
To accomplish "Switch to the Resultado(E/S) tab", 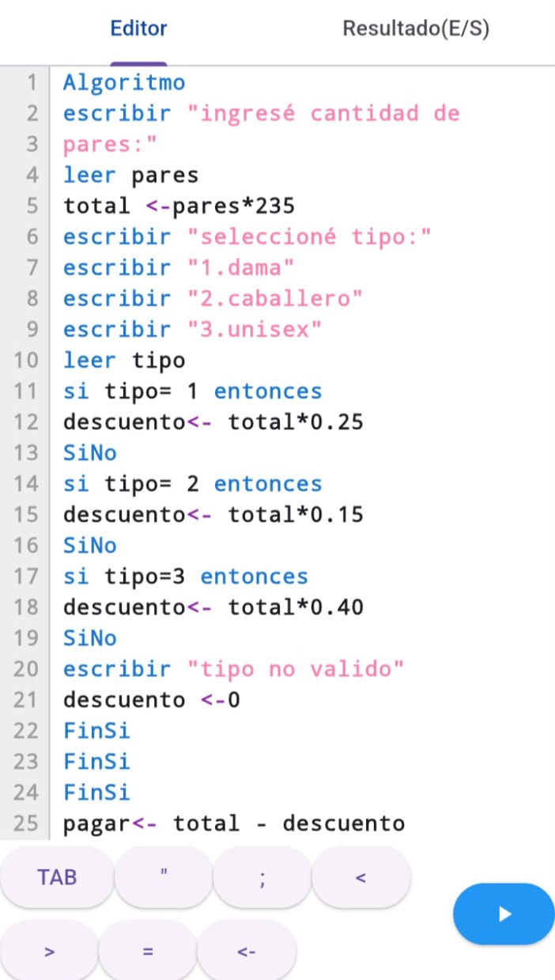I will [416, 29].
